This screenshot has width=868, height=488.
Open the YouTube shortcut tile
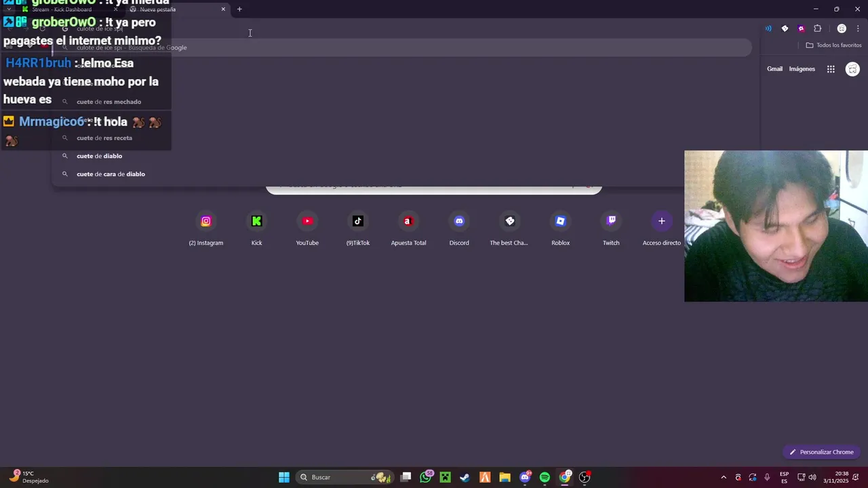(307, 229)
